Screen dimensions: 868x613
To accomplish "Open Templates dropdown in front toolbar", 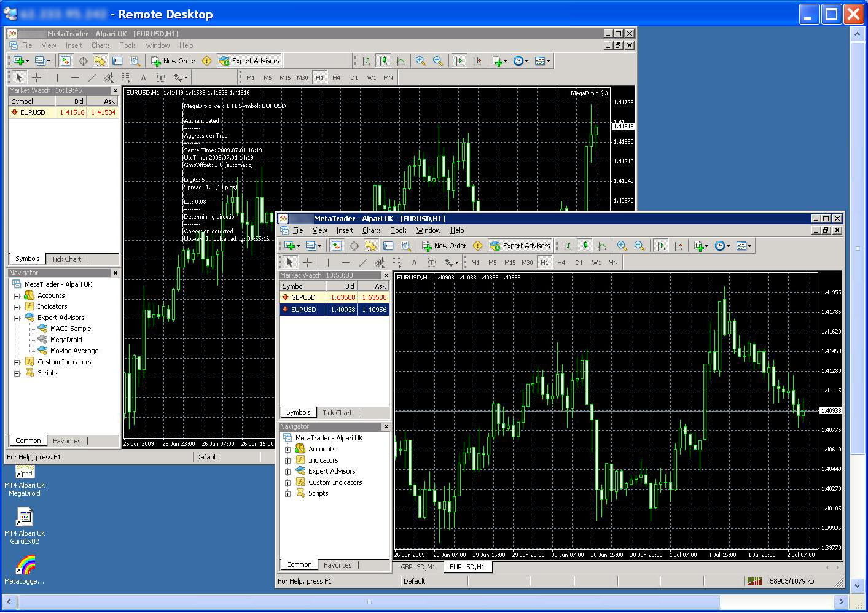I will [x=744, y=246].
